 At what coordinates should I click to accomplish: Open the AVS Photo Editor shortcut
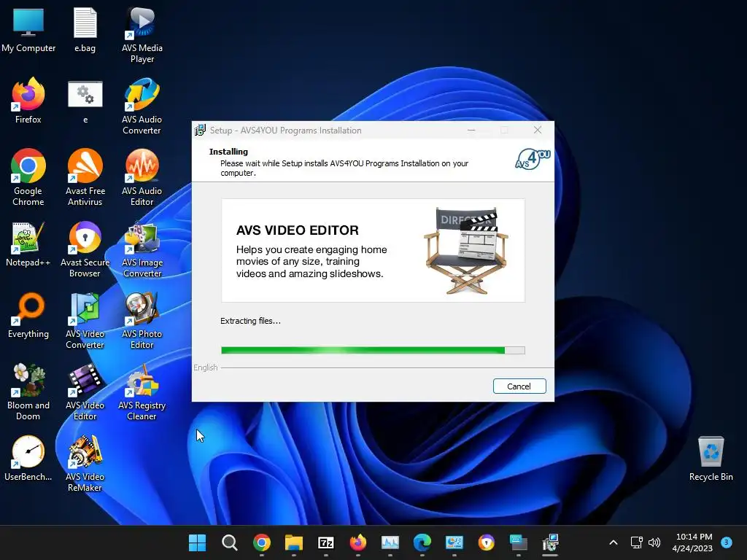point(142,321)
